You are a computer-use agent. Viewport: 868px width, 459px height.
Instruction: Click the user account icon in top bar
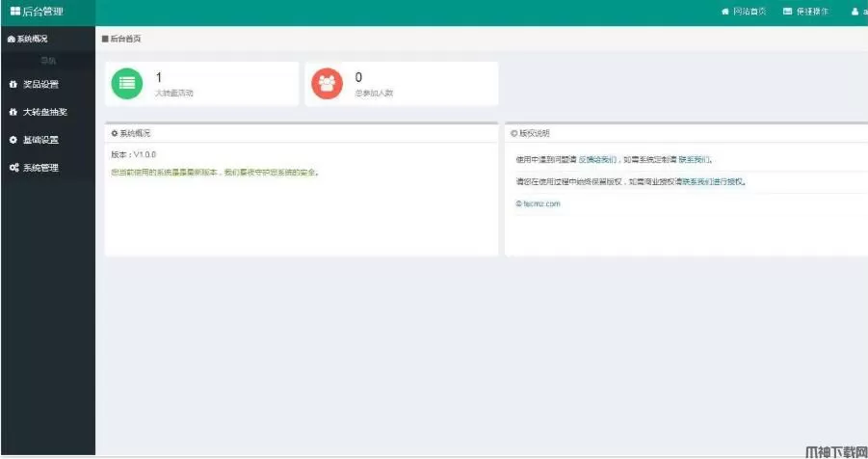pos(855,11)
